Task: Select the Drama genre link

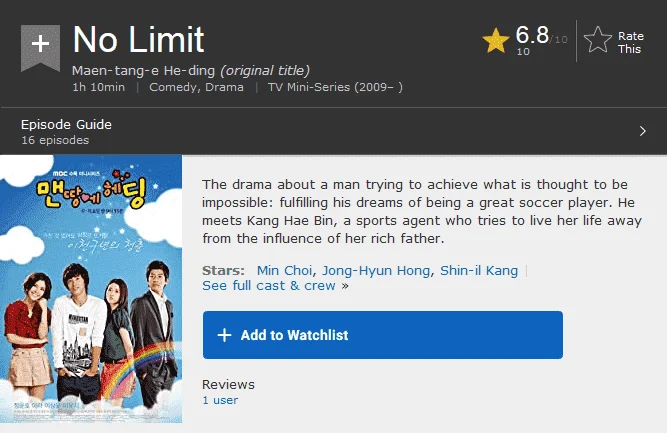Action: (x=224, y=87)
